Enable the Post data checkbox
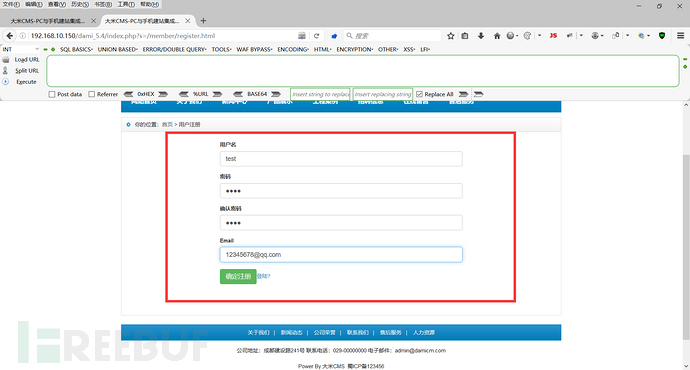The width and height of the screenshot is (690, 370). point(52,94)
